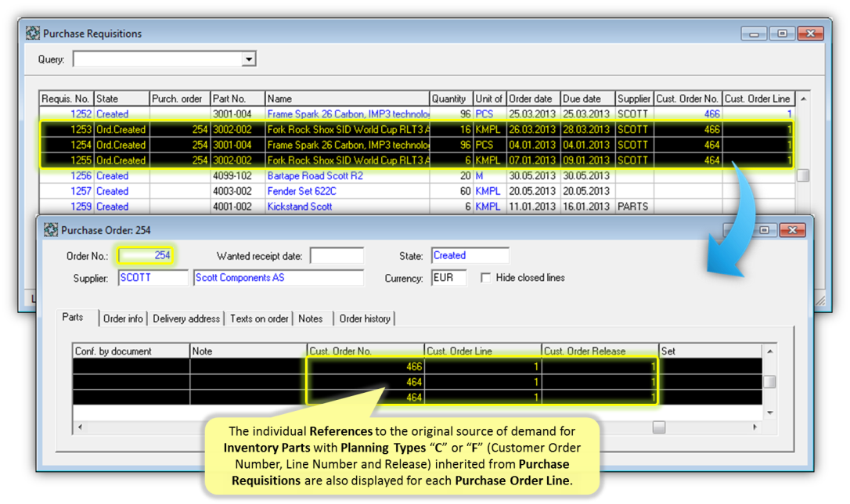Click the part number 4099-102 cell

[x=237, y=175]
